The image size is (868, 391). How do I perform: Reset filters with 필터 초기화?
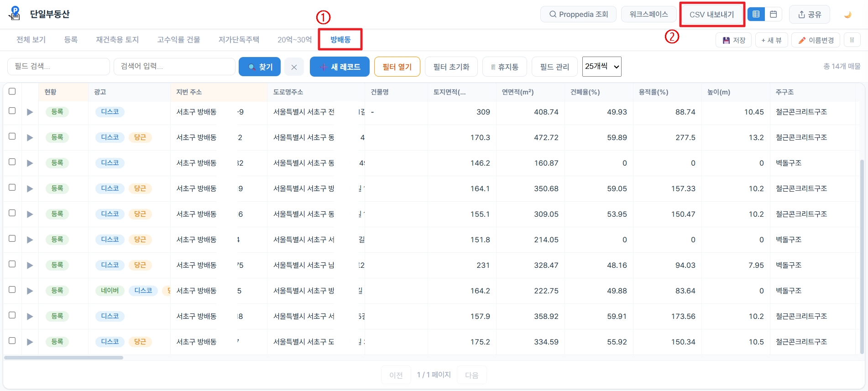point(451,67)
